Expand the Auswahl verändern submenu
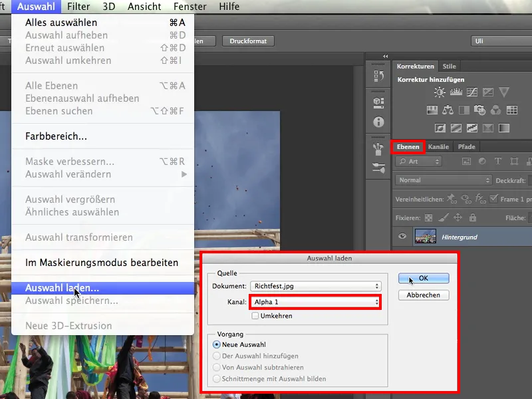 tap(103, 174)
